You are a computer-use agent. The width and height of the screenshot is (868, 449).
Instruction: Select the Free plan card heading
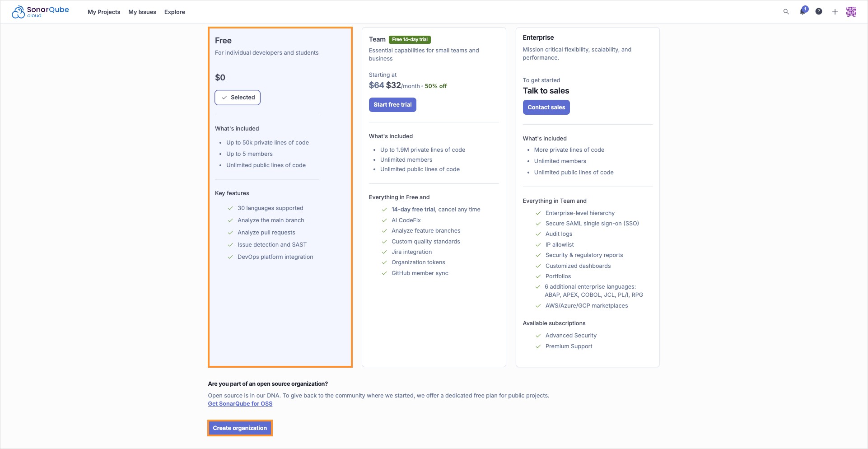[223, 41]
